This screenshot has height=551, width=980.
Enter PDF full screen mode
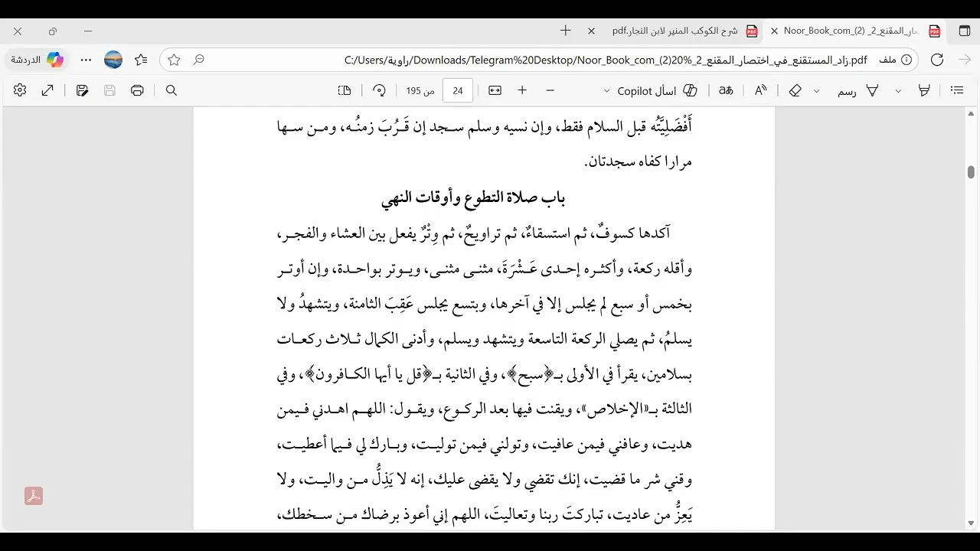pyautogui.click(x=47, y=90)
